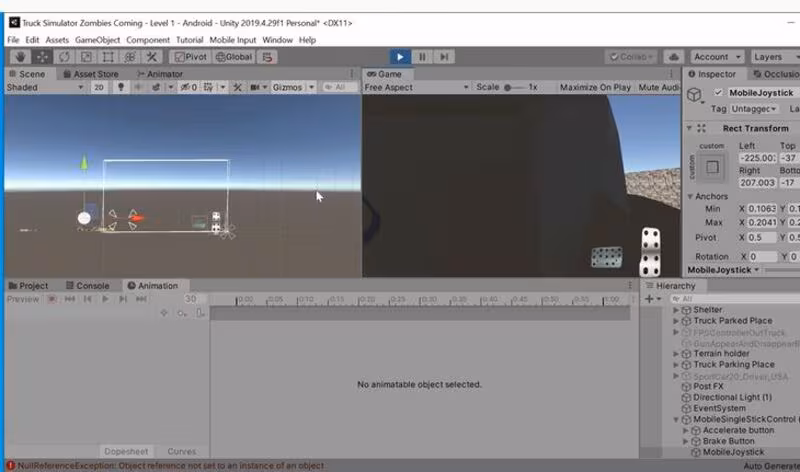
Task: Select the Hand tool
Action: (x=20, y=57)
